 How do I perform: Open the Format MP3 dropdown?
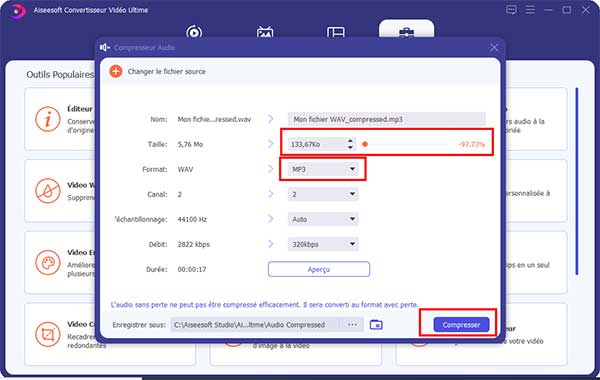[323, 169]
